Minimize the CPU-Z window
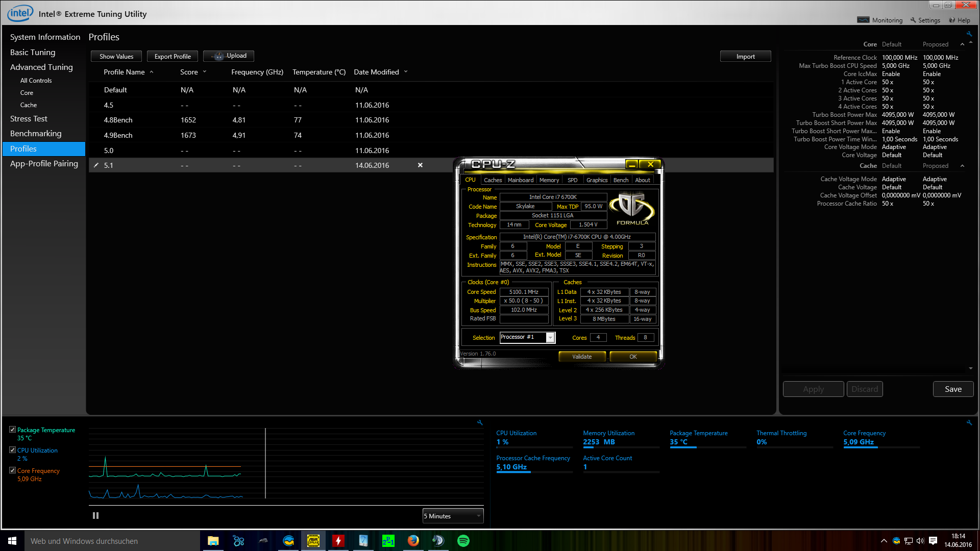The height and width of the screenshot is (551, 980). pos(632,164)
